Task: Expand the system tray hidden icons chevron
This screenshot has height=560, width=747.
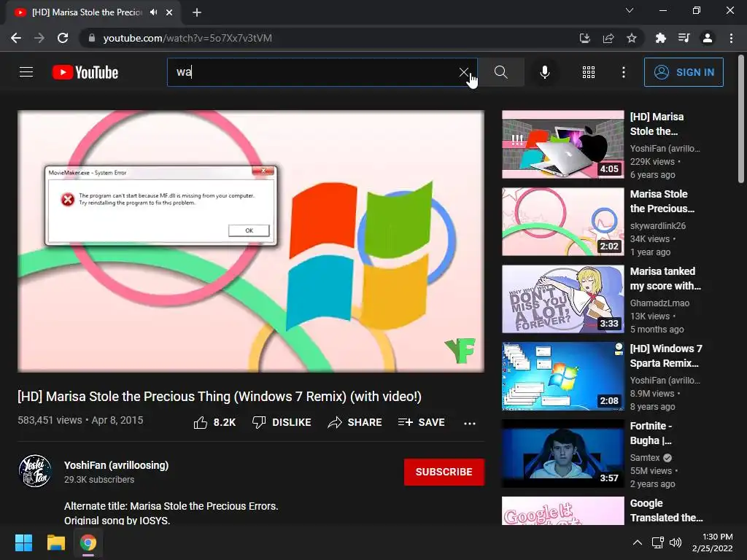Action: [638, 542]
